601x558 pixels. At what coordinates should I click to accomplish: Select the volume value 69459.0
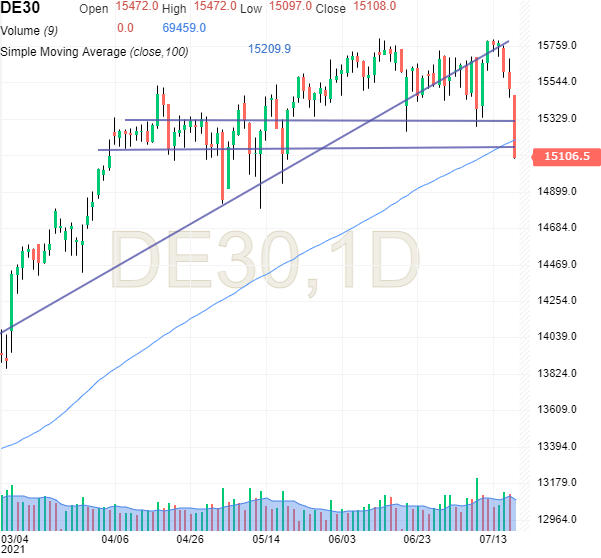pyautogui.click(x=182, y=29)
